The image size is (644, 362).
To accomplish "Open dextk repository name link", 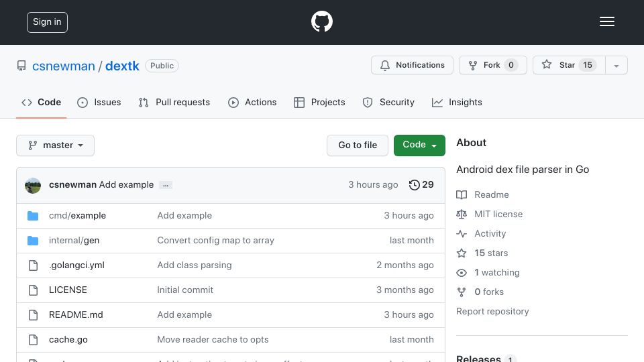I will [122, 66].
